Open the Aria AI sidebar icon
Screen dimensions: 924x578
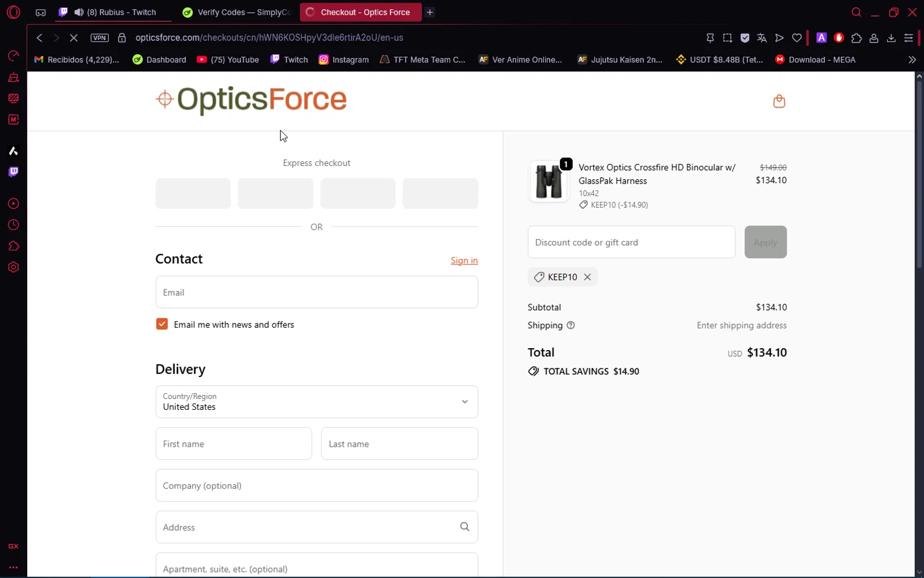[13, 151]
